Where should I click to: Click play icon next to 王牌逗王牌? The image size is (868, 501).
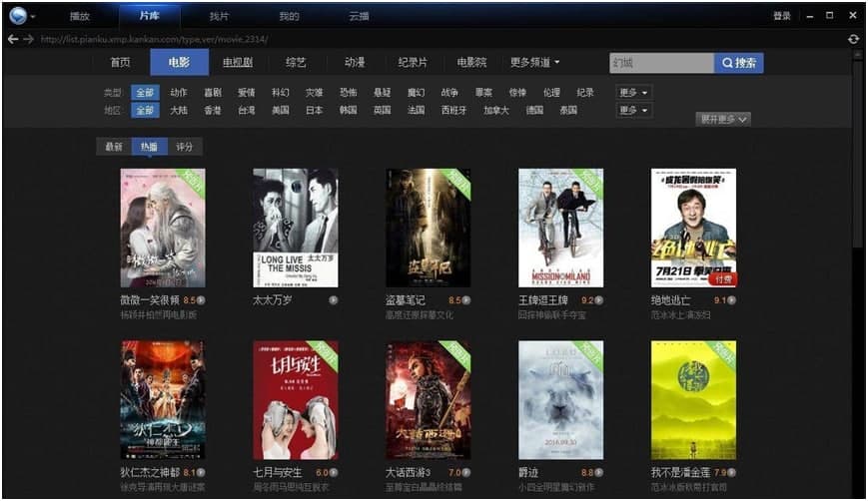(x=598, y=300)
